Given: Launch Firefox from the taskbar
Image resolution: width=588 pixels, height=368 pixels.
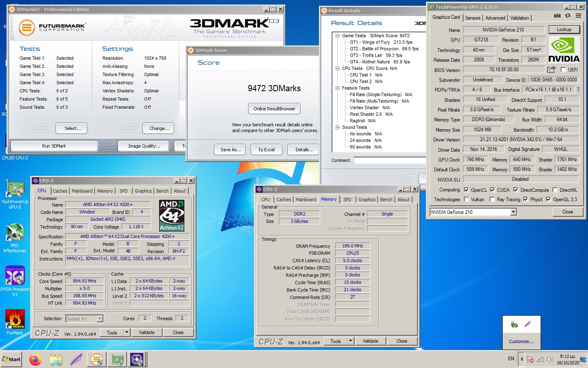Looking at the screenshot, I should point(36,359).
